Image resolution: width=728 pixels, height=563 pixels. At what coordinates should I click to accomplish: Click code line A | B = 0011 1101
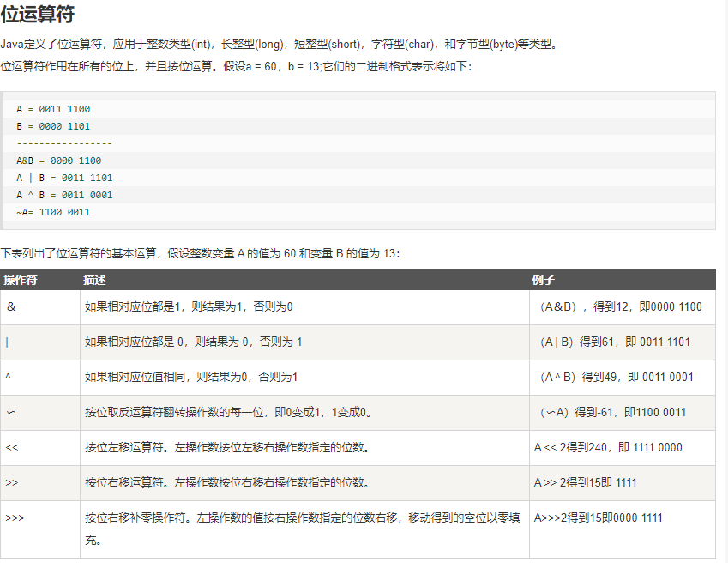click(64, 178)
